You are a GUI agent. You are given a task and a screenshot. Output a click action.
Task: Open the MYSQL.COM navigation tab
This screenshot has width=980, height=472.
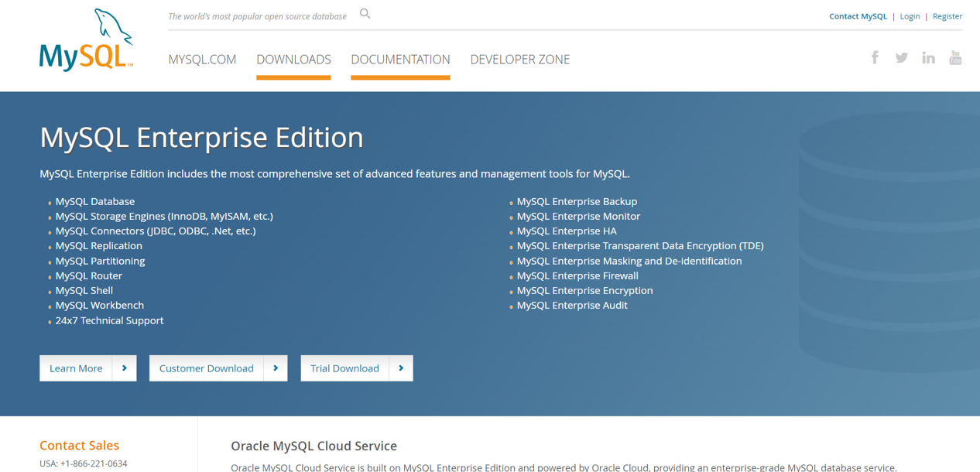[202, 60]
